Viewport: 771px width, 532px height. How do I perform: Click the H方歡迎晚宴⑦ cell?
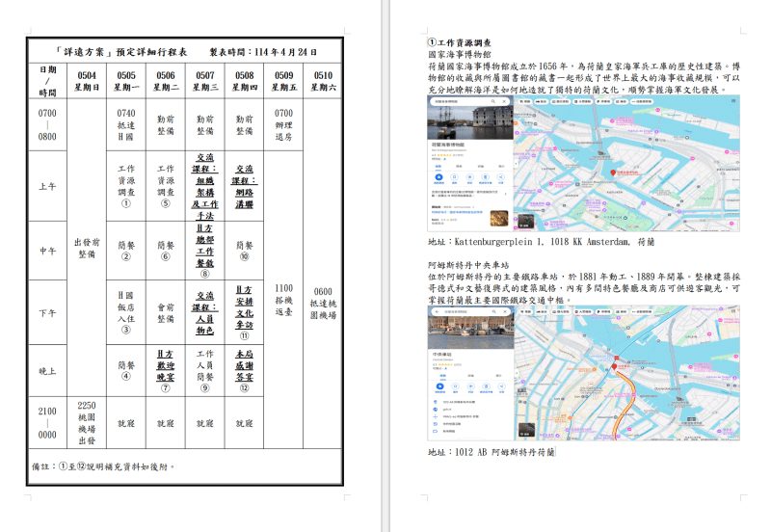pos(166,371)
